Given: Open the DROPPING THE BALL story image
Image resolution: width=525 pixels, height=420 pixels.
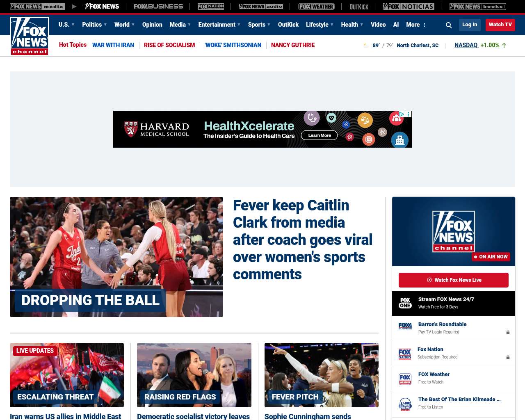Looking at the screenshot, I should pyautogui.click(x=116, y=257).
